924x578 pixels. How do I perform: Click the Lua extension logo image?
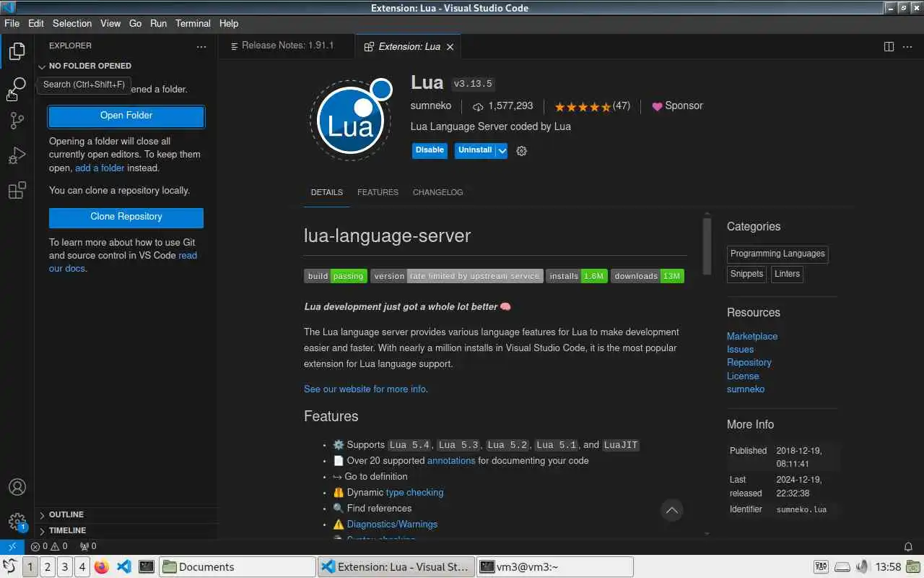coord(352,120)
